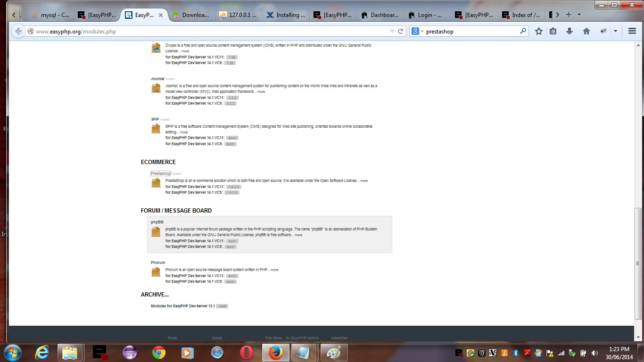Reload the page with the refresh icon
This screenshot has width=644, height=362.
pyautogui.click(x=401, y=32)
